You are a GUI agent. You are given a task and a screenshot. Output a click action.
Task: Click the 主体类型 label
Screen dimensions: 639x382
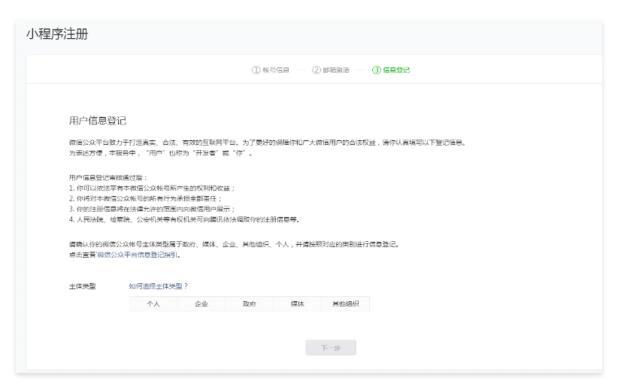(82, 286)
